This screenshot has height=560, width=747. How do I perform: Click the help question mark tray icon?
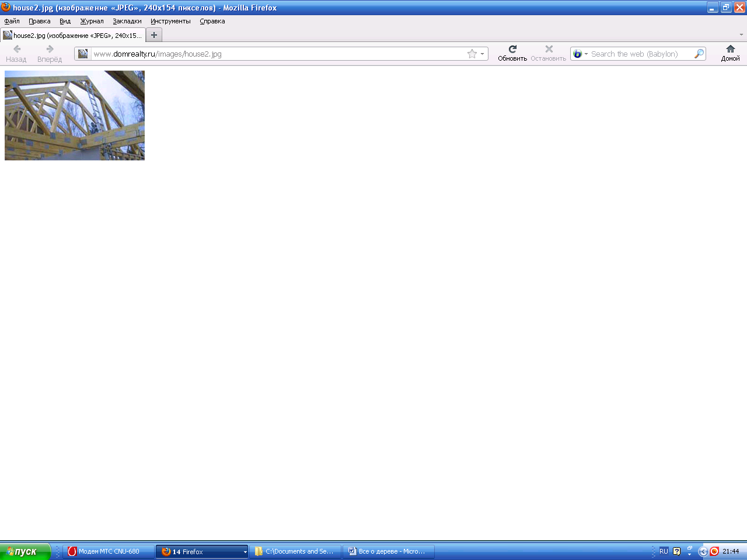point(676,551)
